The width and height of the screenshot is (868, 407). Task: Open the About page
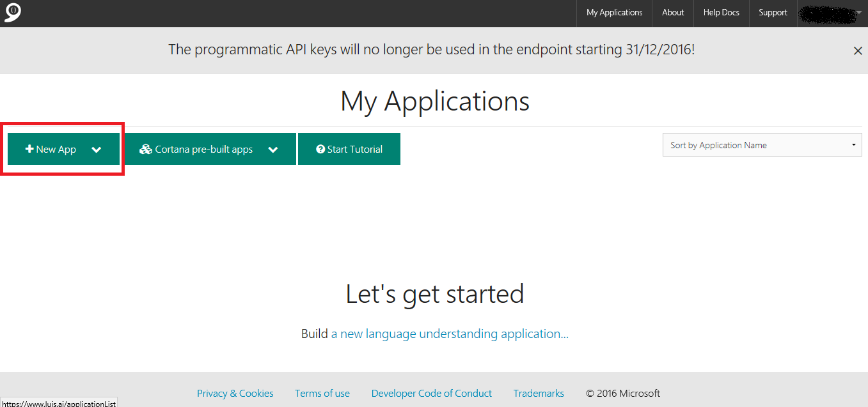[x=673, y=13]
